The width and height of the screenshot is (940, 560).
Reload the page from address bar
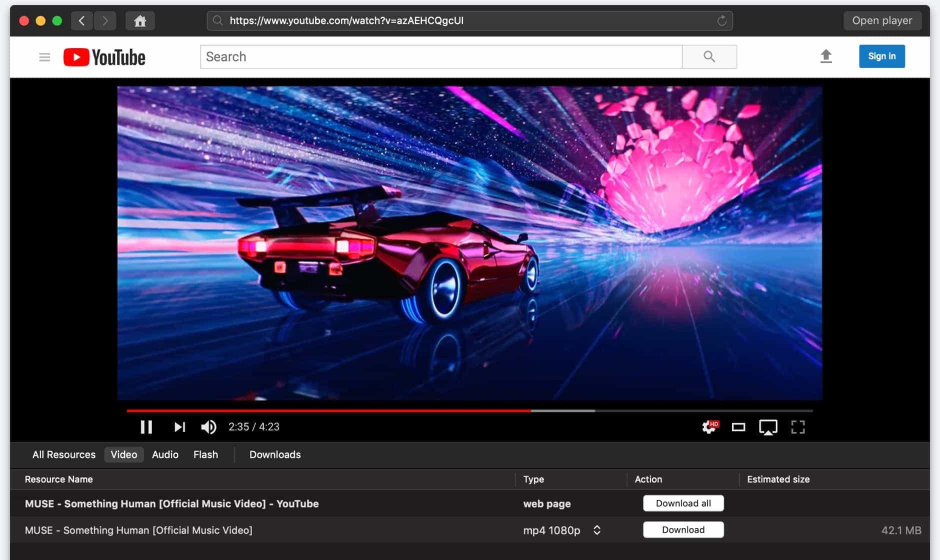click(721, 20)
